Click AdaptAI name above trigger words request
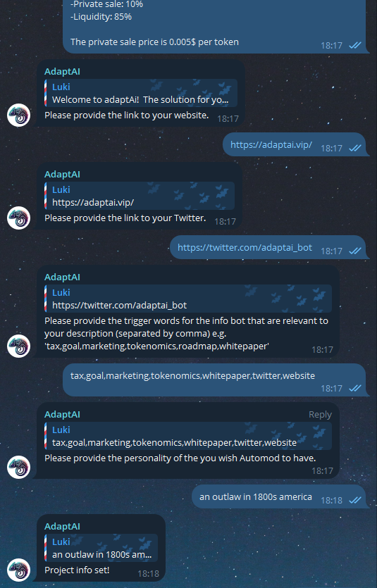Viewport: 377px width, 588px height. tap(62, 277)
